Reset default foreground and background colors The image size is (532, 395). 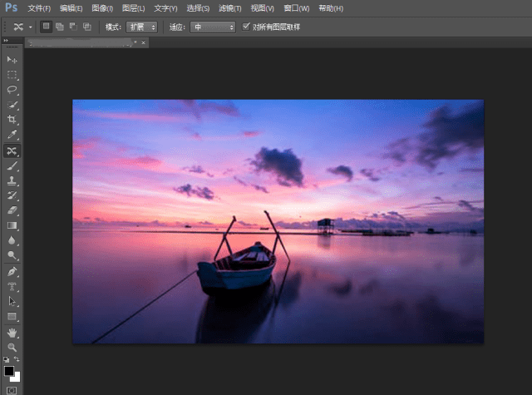pos(6,359)
